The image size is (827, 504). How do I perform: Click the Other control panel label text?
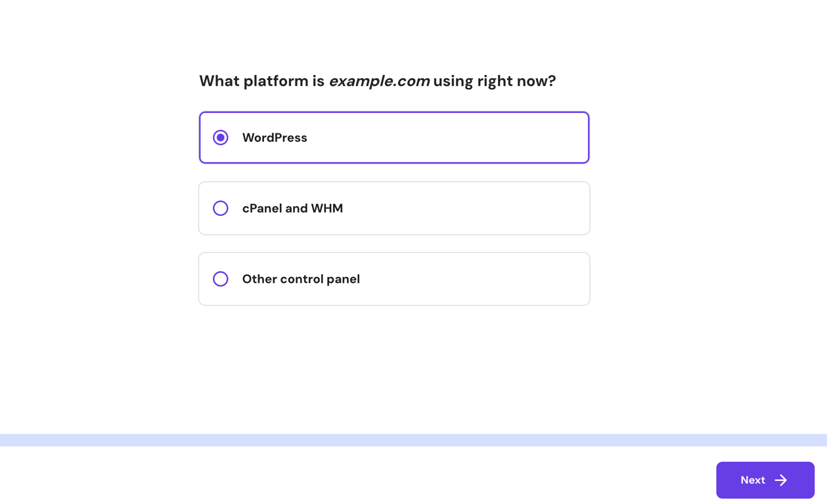(301, 278)
